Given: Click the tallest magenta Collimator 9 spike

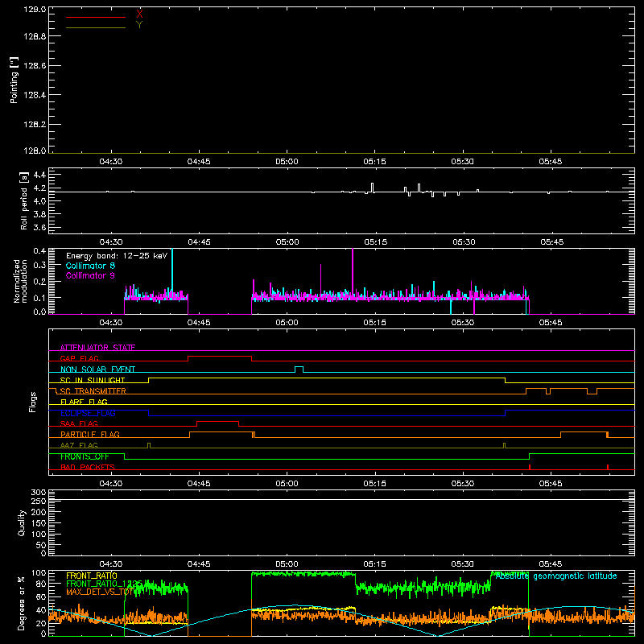Looking at the screenshot, I should pos(353,271).
